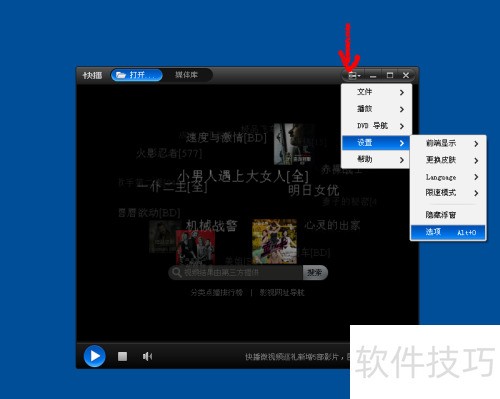Click the magnifier icon in the search box

coord(177,272)
